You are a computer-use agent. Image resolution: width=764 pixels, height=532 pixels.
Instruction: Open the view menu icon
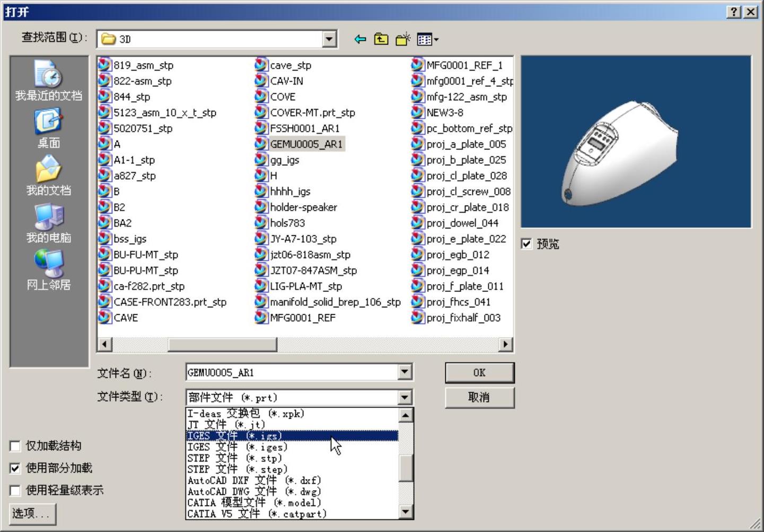pyautogui.click(x=424, y=39)
